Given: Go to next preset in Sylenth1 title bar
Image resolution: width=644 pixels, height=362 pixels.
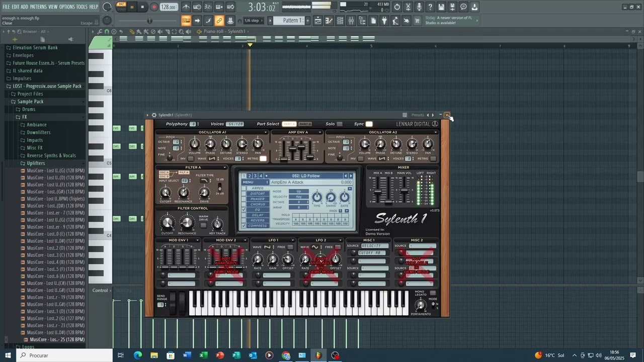Looking at the screenshot, I should tap(433, 115).
